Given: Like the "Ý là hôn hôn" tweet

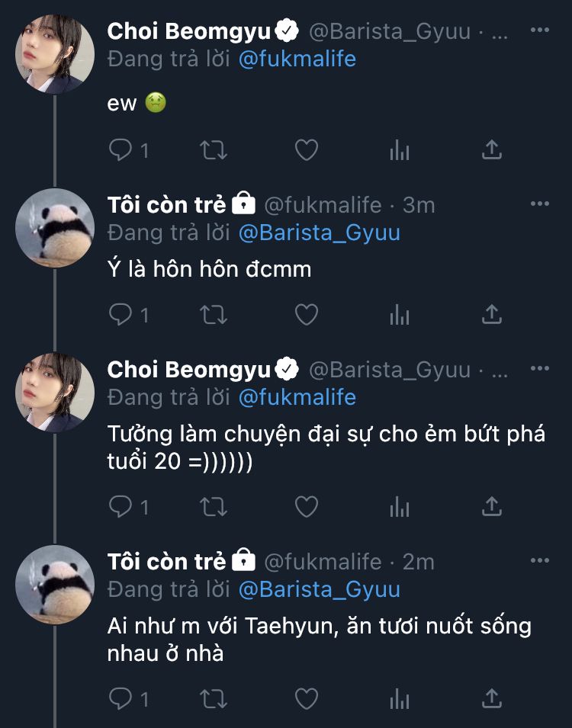Looking at the screenshot, I should coord(306,314).
